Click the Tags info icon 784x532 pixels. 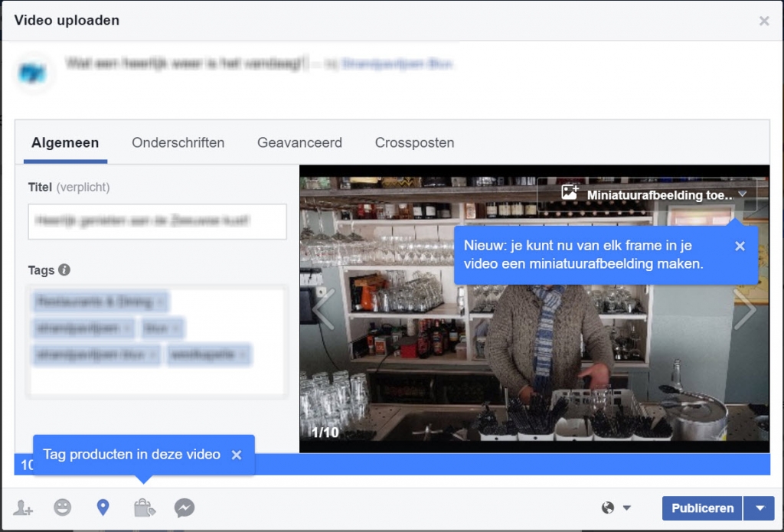[x=64, y=270]
